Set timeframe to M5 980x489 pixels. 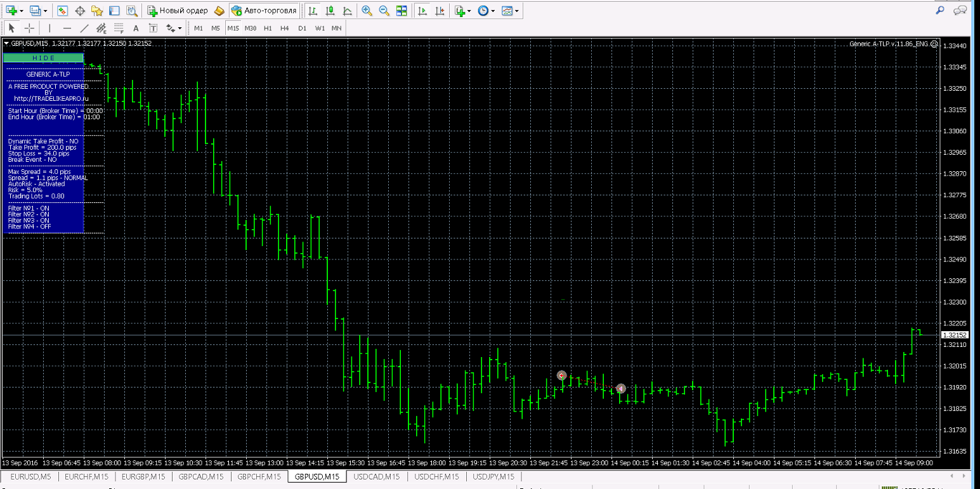pos(216,28)
